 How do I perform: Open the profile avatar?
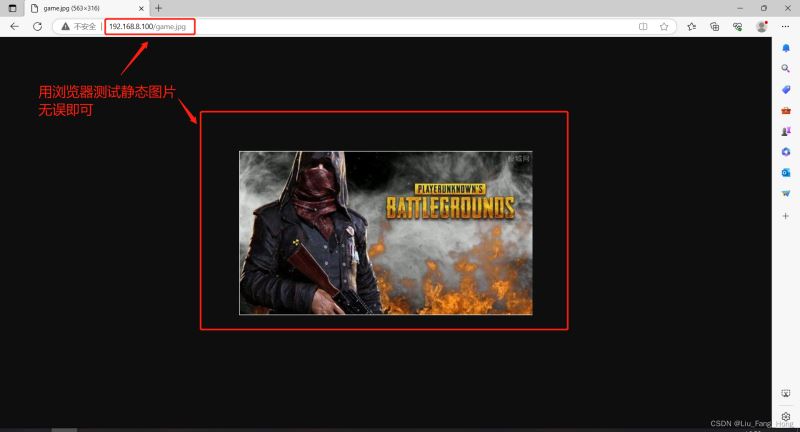(x=762, y=27)
